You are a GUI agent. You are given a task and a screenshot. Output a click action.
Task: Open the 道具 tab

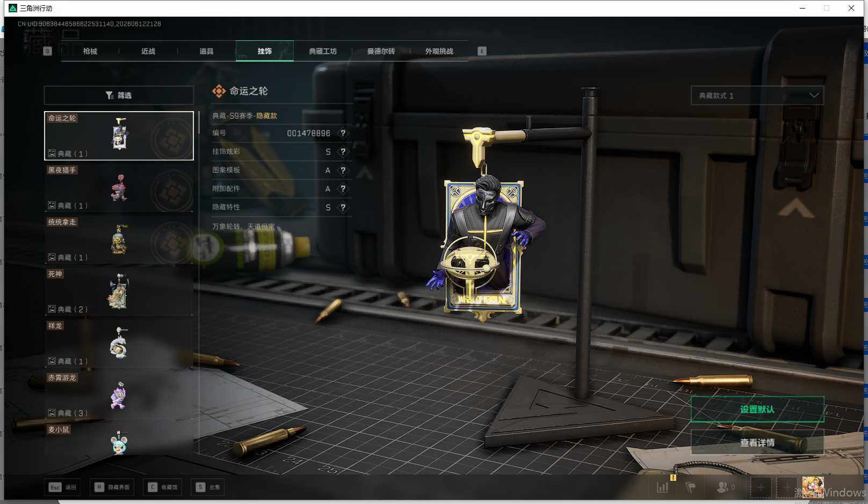click(x=206, y=51)
